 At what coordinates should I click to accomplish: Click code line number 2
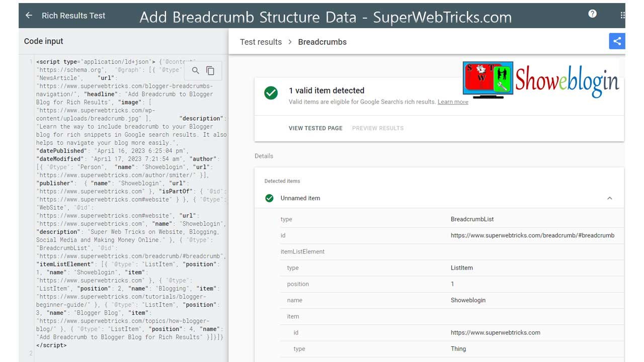(x=31, y=353)
